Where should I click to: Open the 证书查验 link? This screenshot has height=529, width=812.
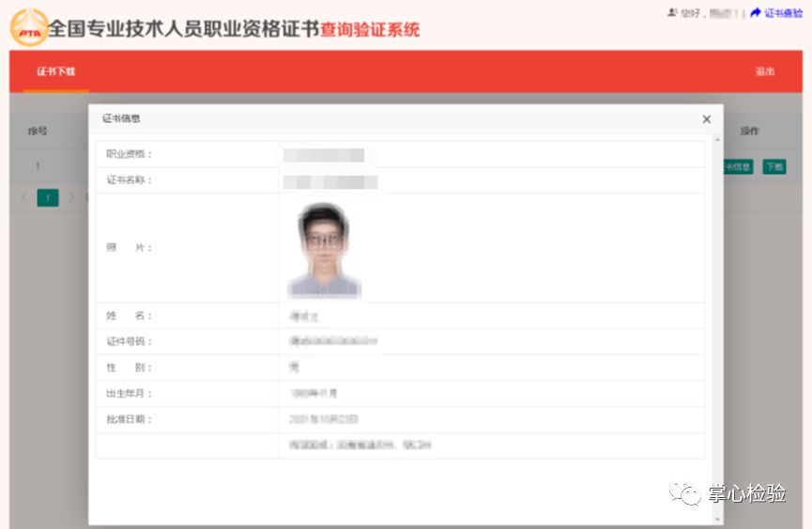coord(783,13)
